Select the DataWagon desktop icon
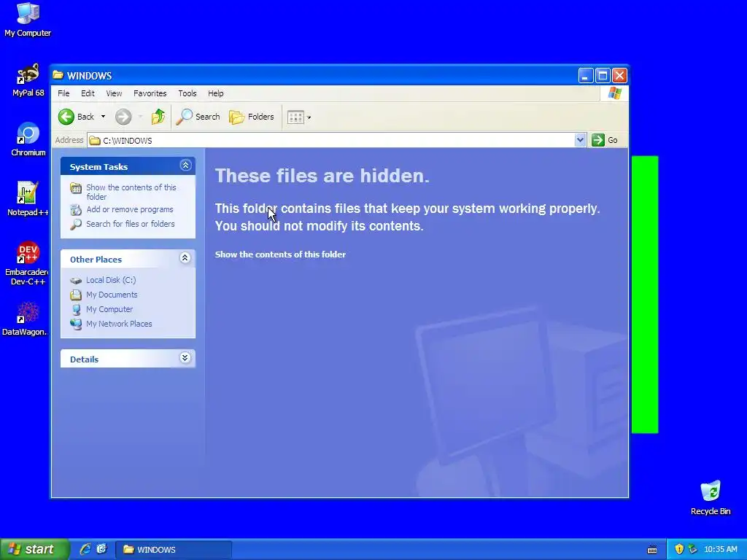Screen dimensions: 747x560 [x=27, y=319]
